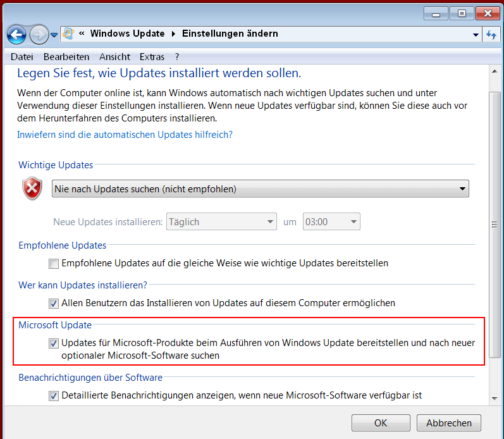Open the Nie nach Updates suchen dropdown

point(261,189)
